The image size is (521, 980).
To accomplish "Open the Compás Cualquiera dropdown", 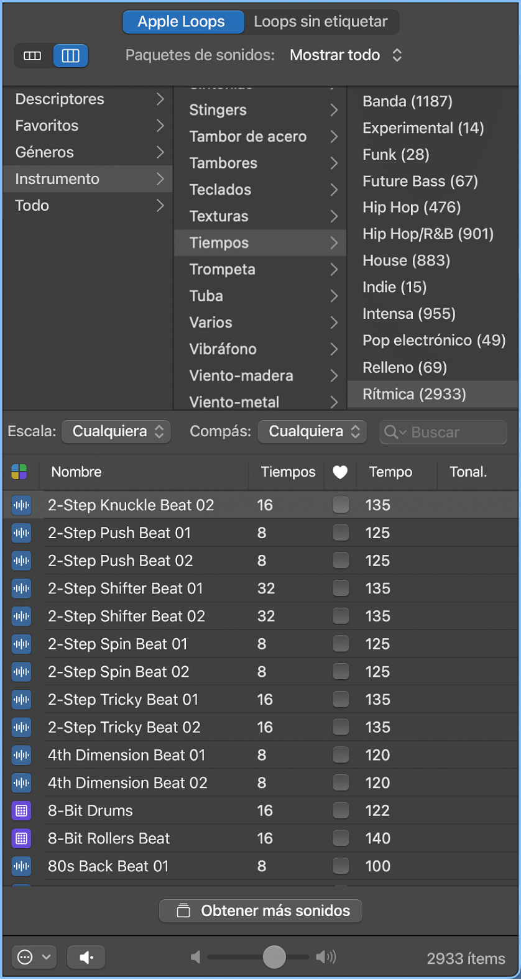I will tap(313, 431).
